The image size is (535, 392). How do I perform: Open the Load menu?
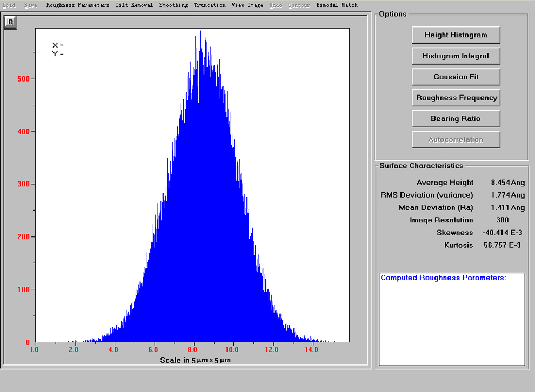[x=9, y=5]
